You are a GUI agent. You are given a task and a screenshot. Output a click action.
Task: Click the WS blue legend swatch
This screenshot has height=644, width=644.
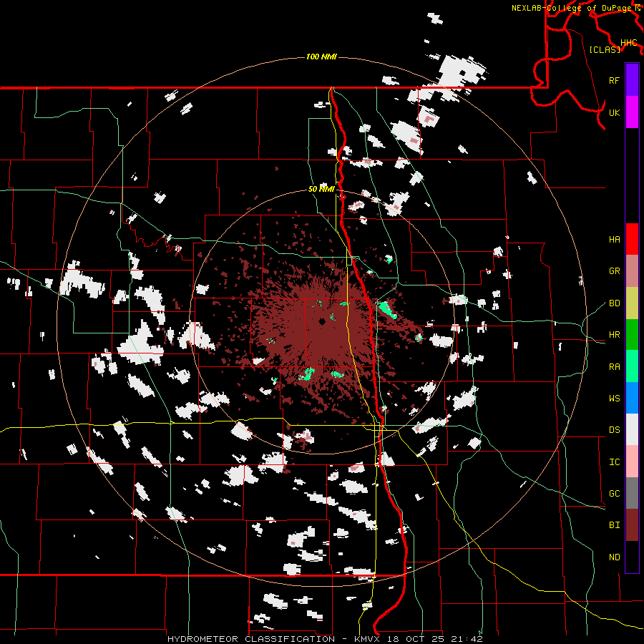(632, 398)
